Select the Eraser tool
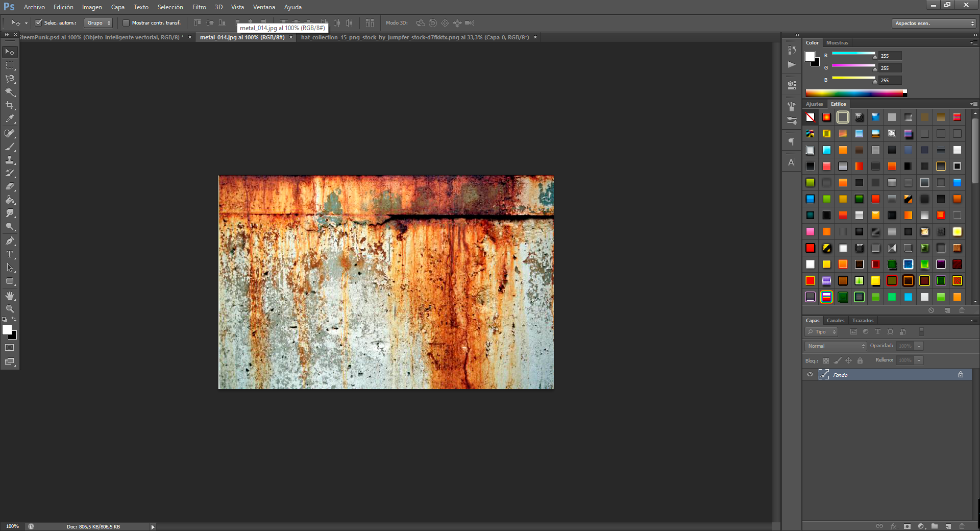Screen dimensions: 980x531 pos(10,186)
